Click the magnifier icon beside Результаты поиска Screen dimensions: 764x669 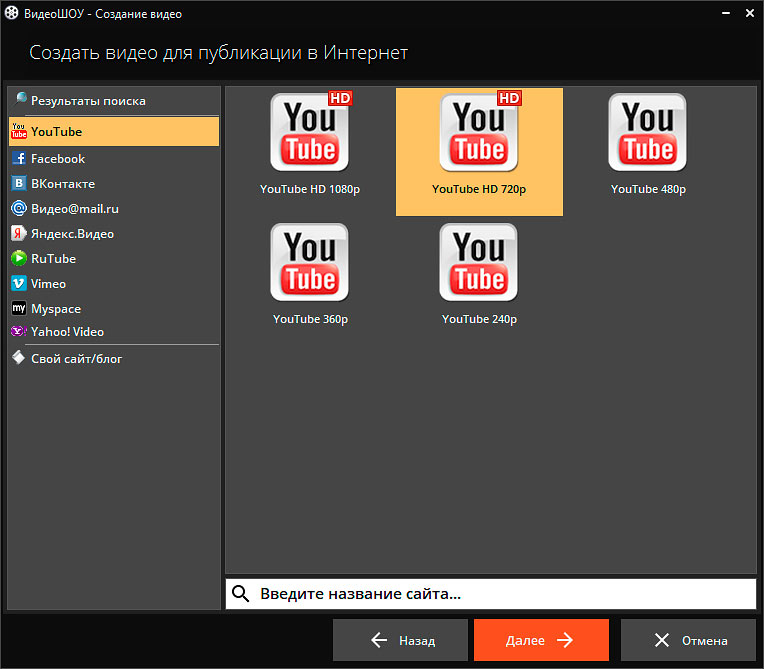click(x=20, y=99)
